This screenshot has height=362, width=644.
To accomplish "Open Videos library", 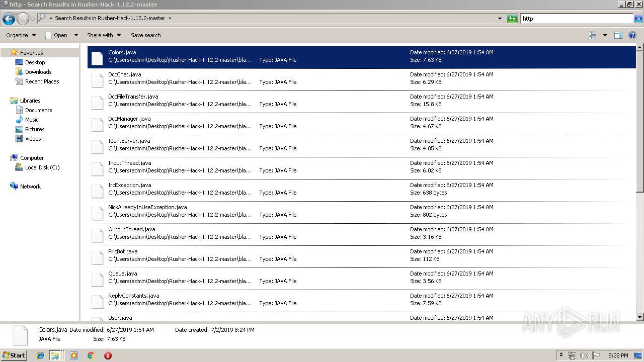I will click(x=33, y=139).
